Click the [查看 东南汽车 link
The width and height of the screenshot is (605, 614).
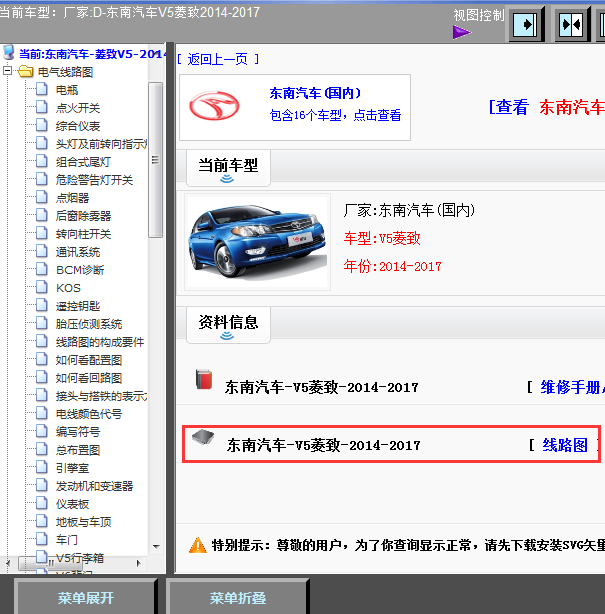coord(547,107)
